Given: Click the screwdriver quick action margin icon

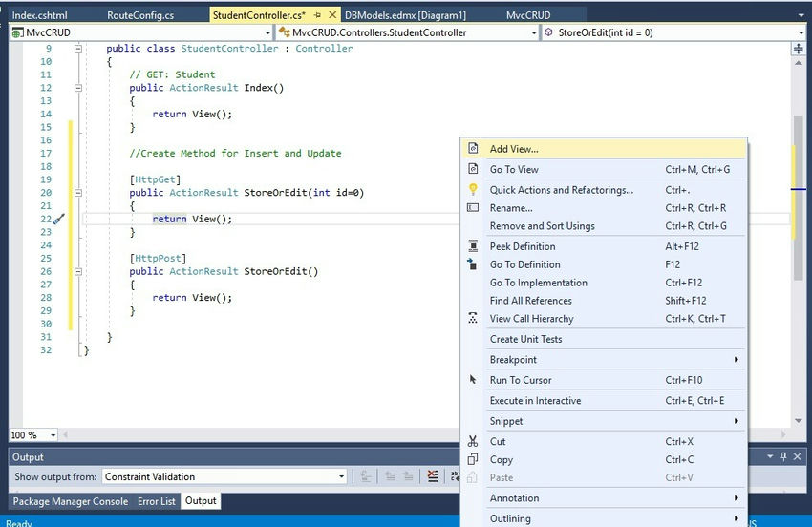Looking at the screenshot, I should 58,219.
